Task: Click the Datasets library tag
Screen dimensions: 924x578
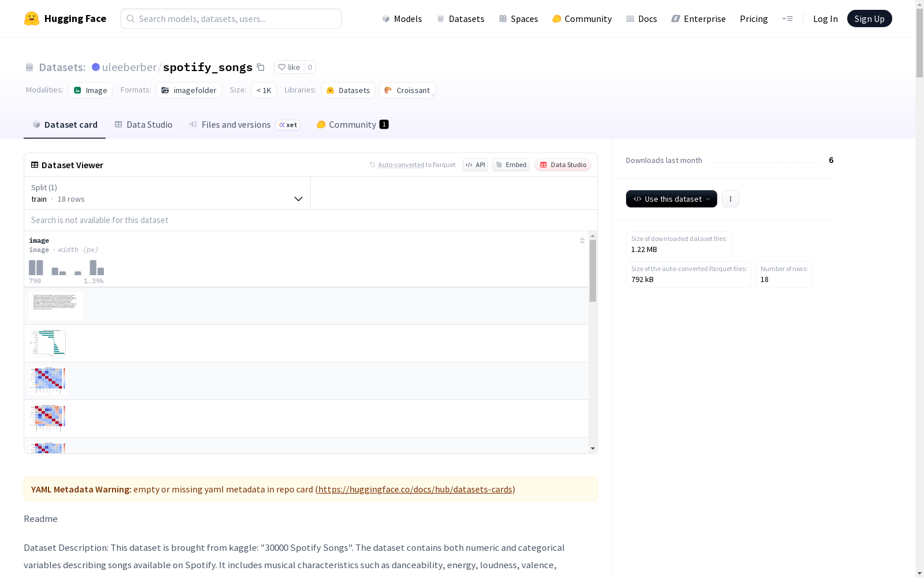Action: 348,90
